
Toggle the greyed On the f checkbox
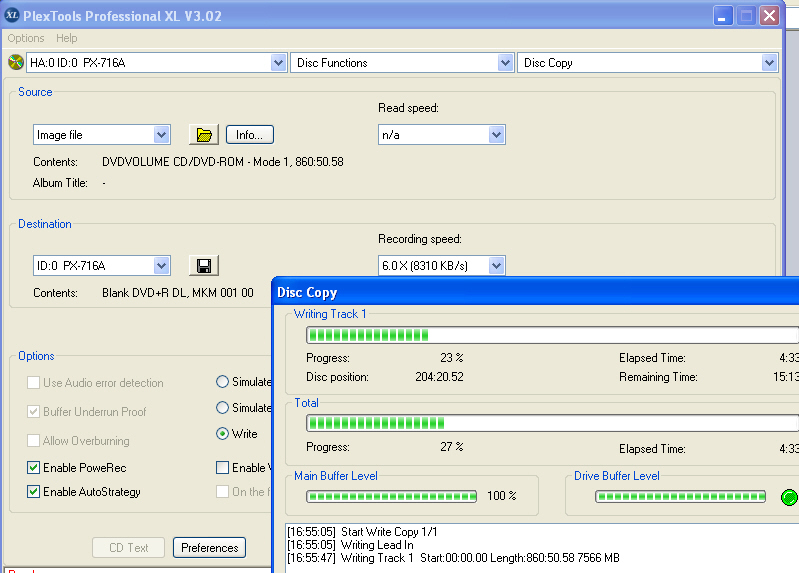pos(222,491)
